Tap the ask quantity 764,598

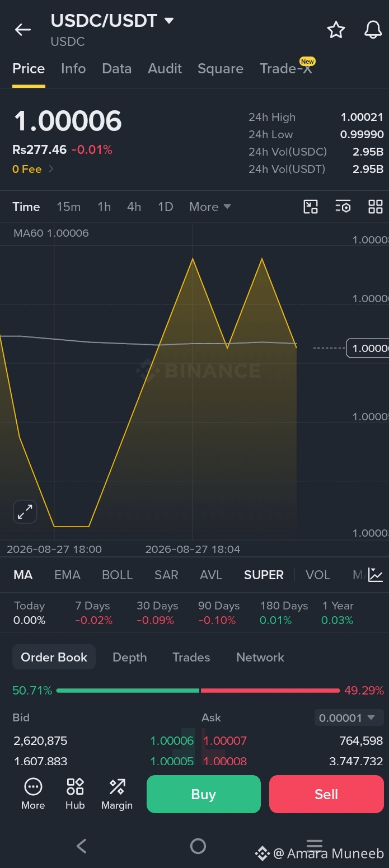361,741
